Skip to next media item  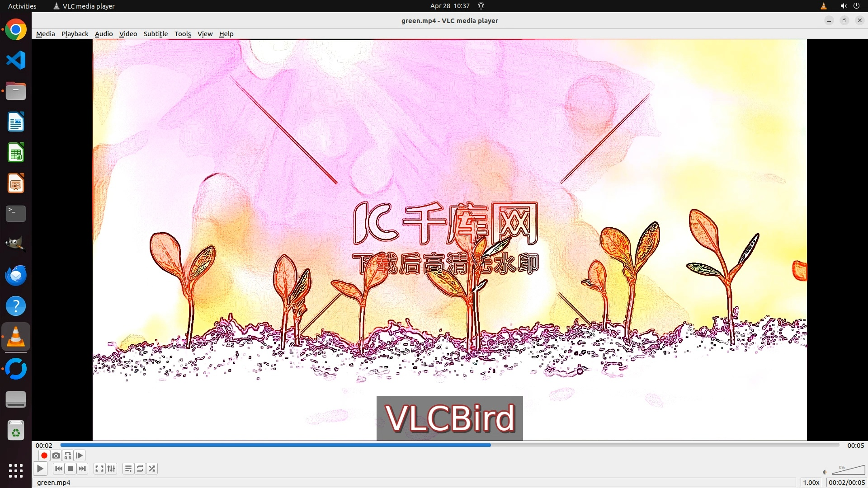[x=82, y=469]
